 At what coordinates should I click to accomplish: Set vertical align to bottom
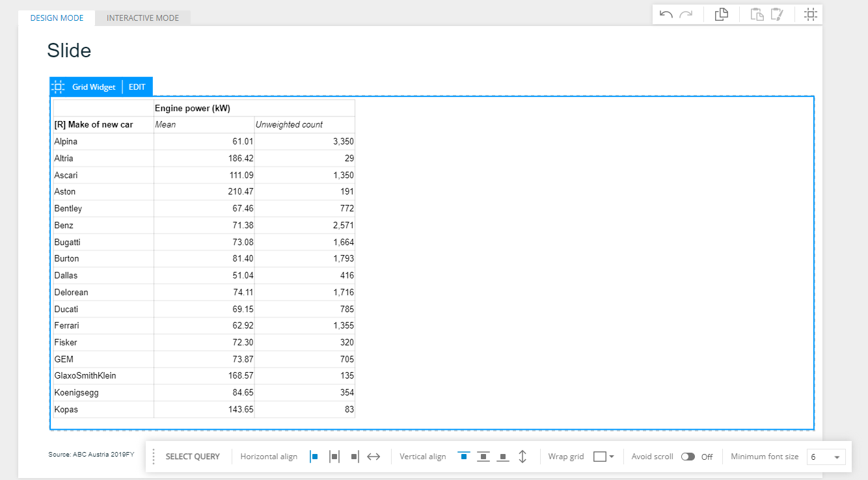[503, 457]
